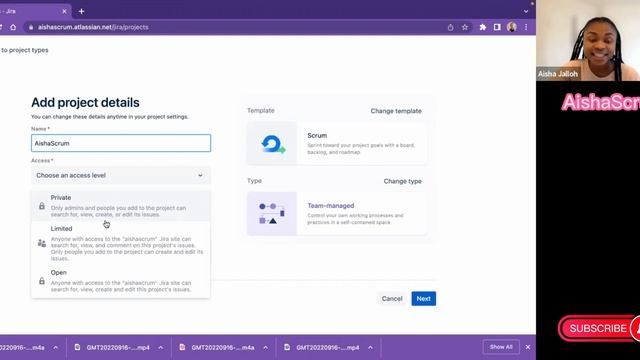Image resolution: width=640 pixels, height=360 pixels.
Task: Open the Choose an access level dropdown
Action: [x=121, y=175]
